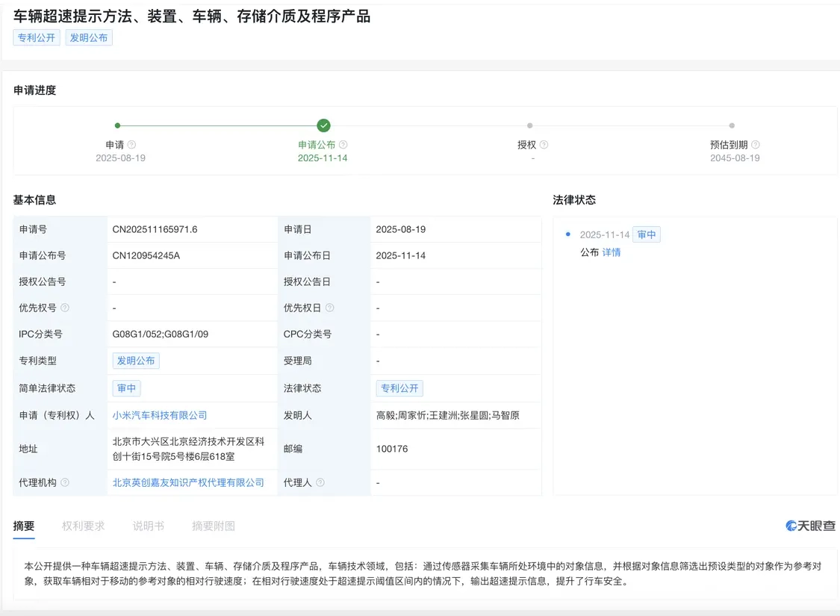Open the 北京英创嘉友知识产权代理有限公司 agency link
The image size is (840, 616).
click(x=187, y=482)
